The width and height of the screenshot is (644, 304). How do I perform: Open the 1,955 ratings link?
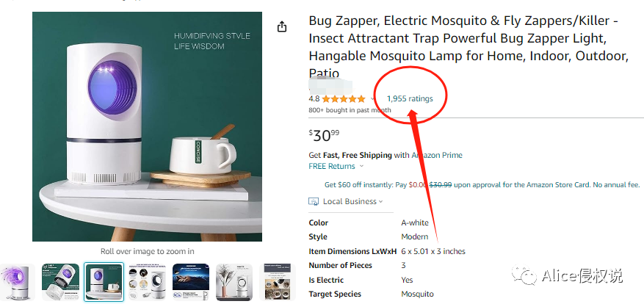tap(410, 98)
